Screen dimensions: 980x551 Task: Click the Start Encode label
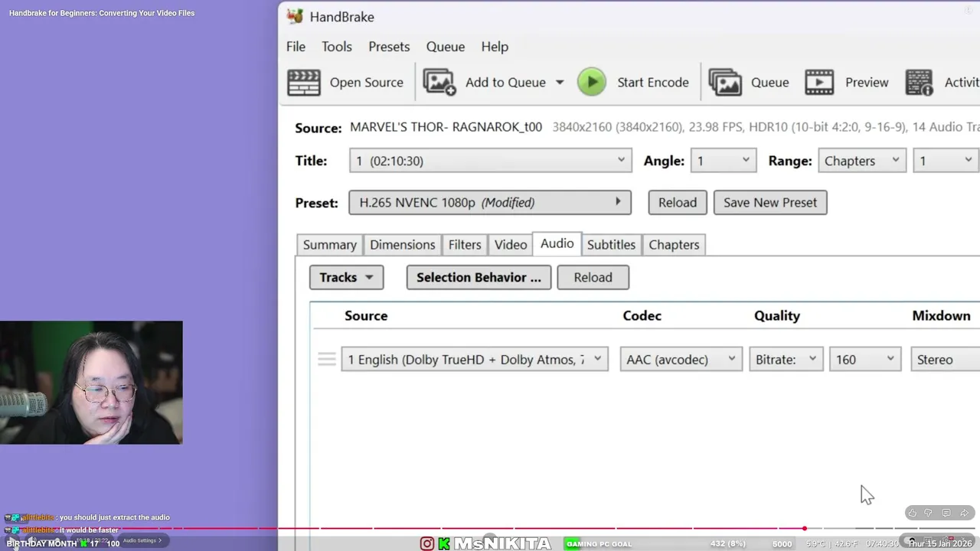(x=653, y=83)
